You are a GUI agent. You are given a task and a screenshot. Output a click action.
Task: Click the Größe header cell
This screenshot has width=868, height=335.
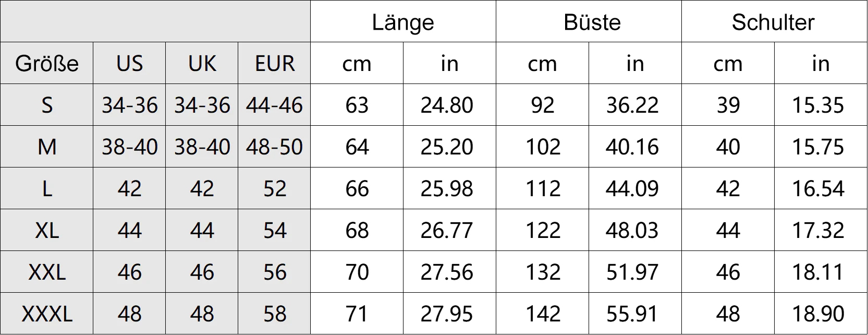pyautogui.click(x=47, y=64)
